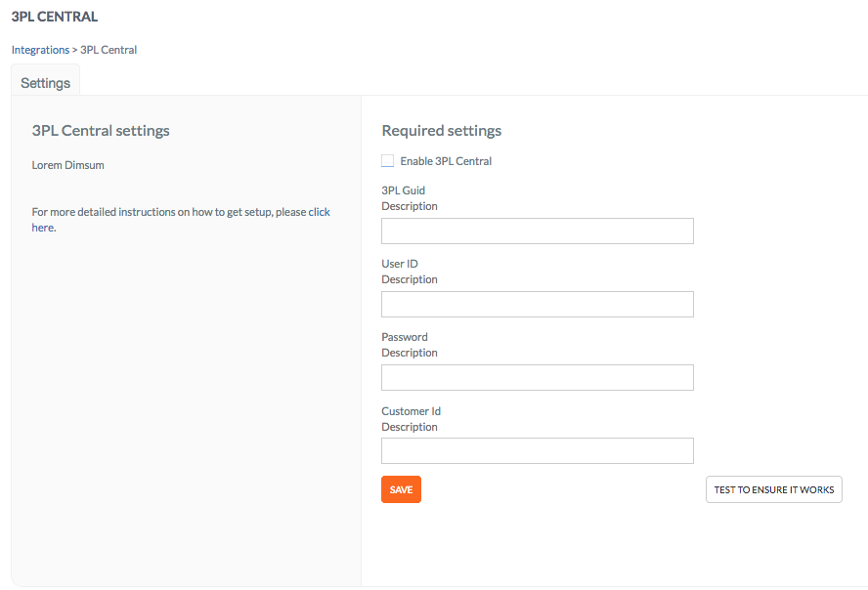Click the 'Required settings' heading
The width and height of the screenshot is (868, 590).
pos(442,131)
